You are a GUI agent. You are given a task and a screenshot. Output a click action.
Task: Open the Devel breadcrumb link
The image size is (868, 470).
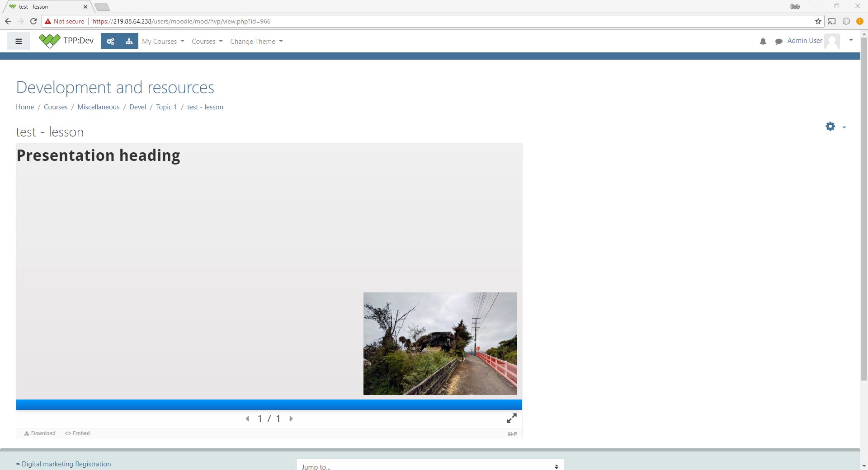[x=138, y=107]
